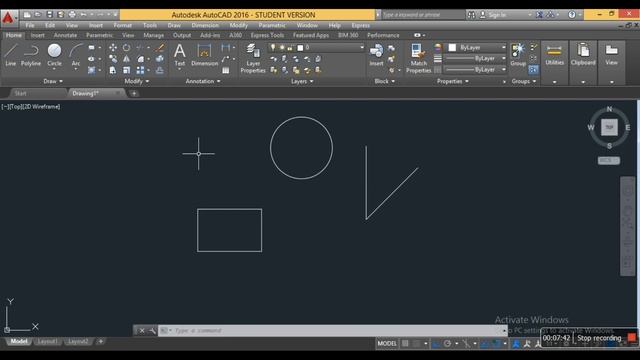
Task: Switch to the Layout1 tab
Action: [x=48, y=342]
